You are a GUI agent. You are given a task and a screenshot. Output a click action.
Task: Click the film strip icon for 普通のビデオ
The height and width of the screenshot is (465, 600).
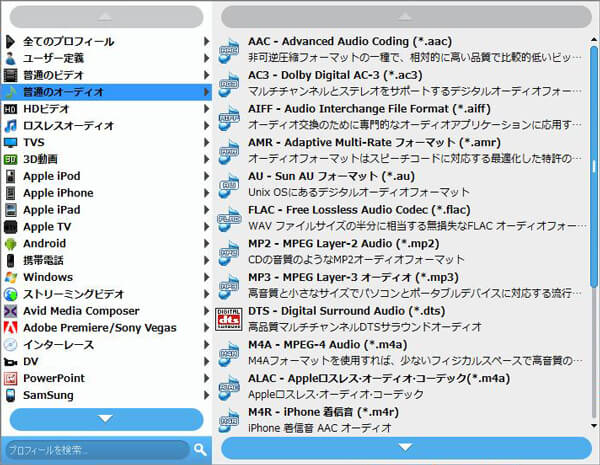(10, 75)
